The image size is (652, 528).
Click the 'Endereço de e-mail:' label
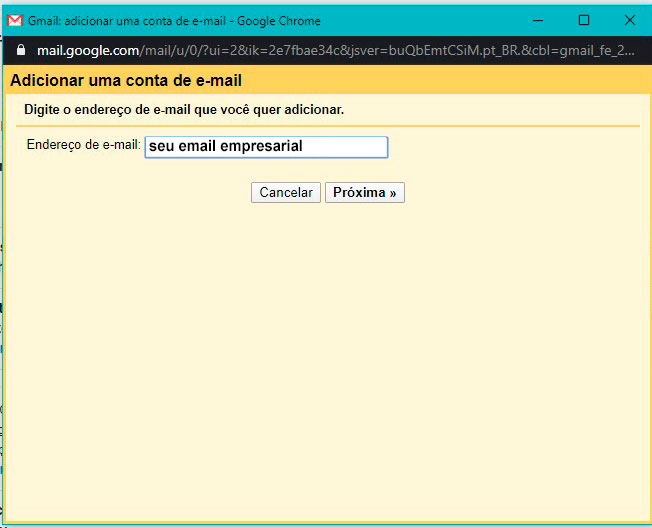click(x=84, y=145)
